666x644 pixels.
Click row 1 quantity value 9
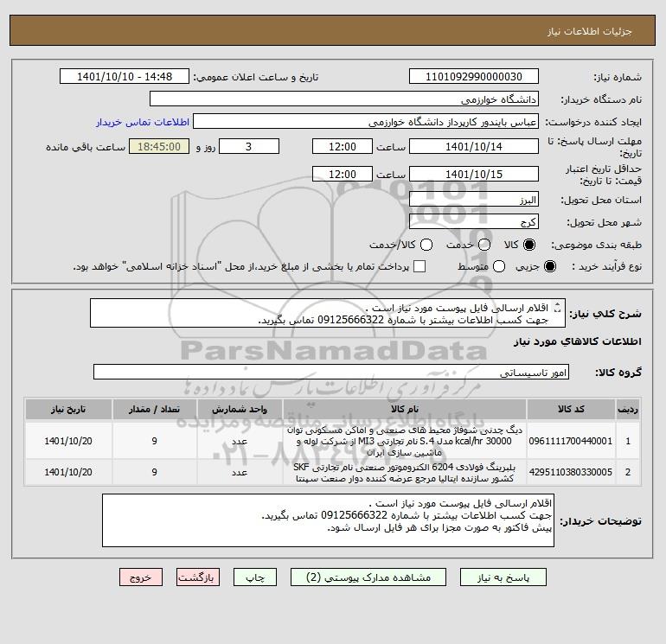click(155, 441)
